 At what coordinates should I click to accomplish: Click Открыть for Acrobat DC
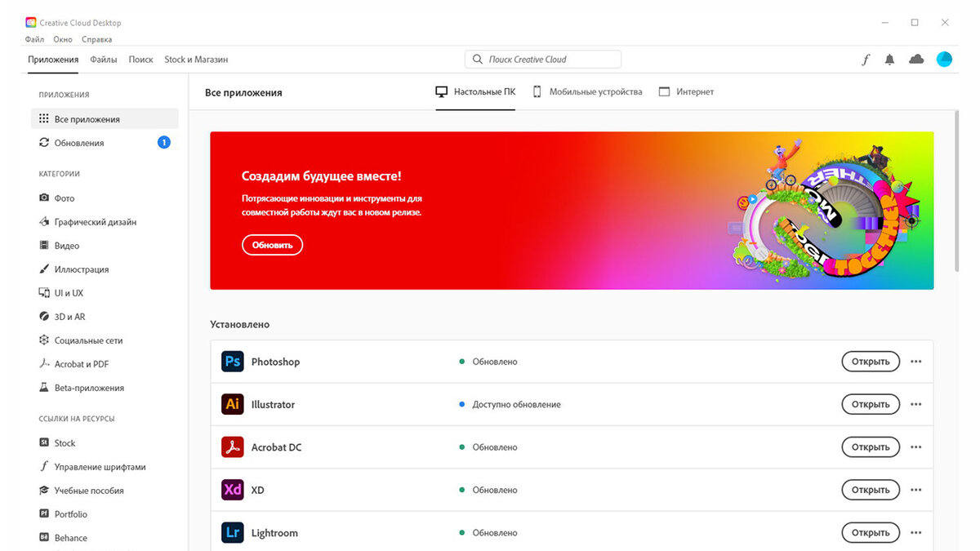(x=871, y=447)
